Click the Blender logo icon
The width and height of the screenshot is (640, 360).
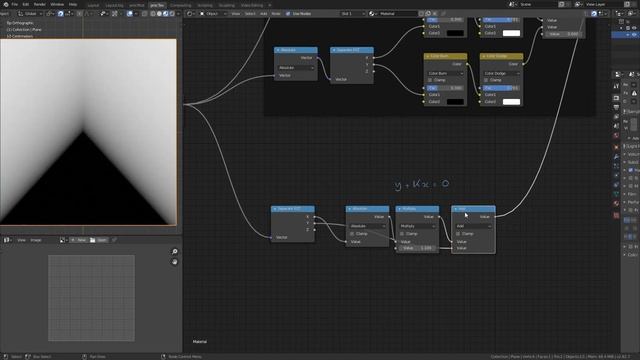point(6,4)
